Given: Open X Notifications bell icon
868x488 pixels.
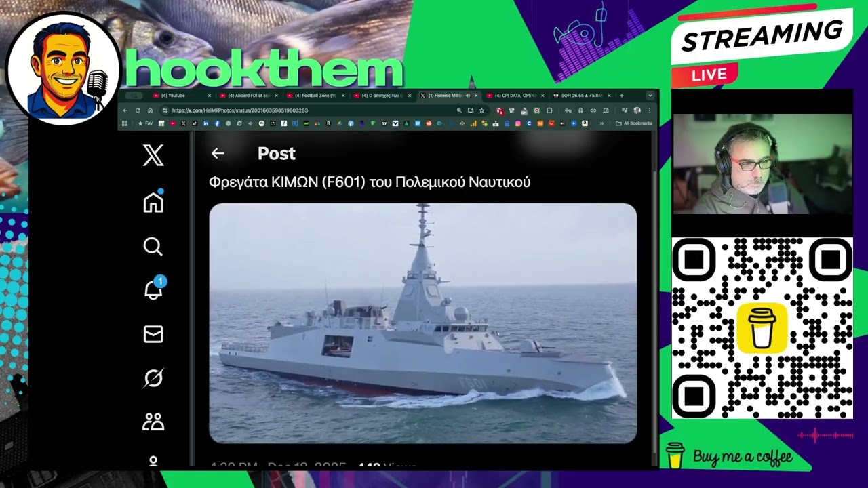Looking at the screenshot, I should (154, 289).
